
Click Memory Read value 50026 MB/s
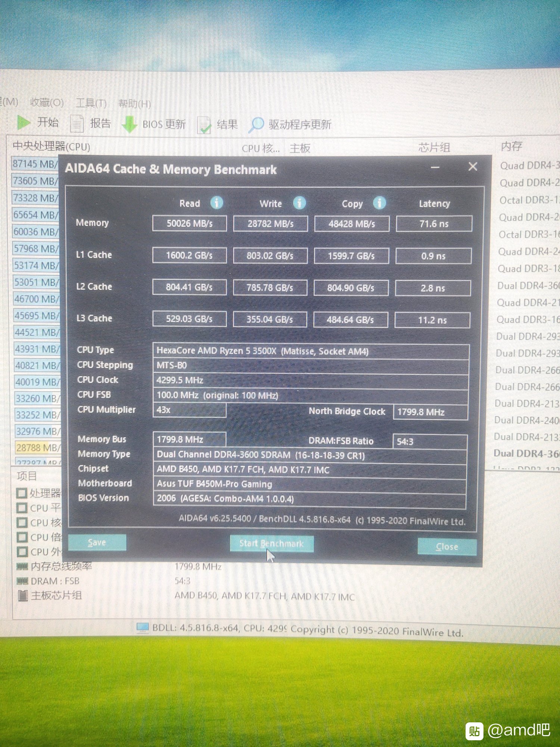[189, 223]
